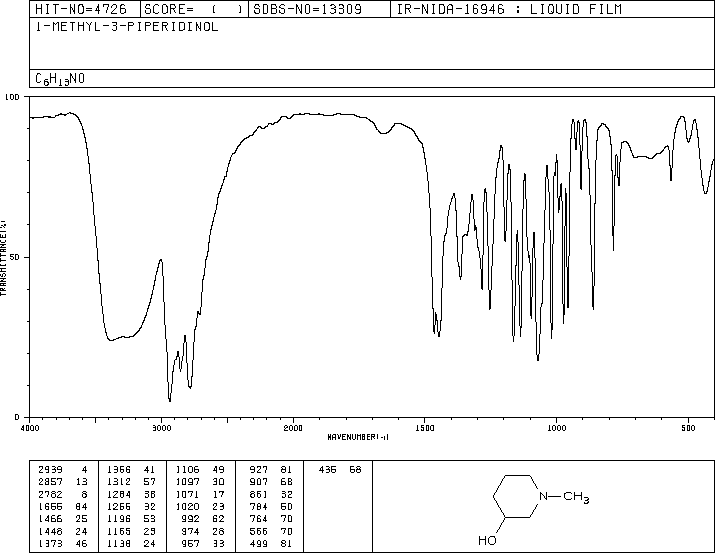715x553 pixels.
Task: Click the compound name 1-METHYL-3-PIPERIDINOL
Action: [127, 27]
